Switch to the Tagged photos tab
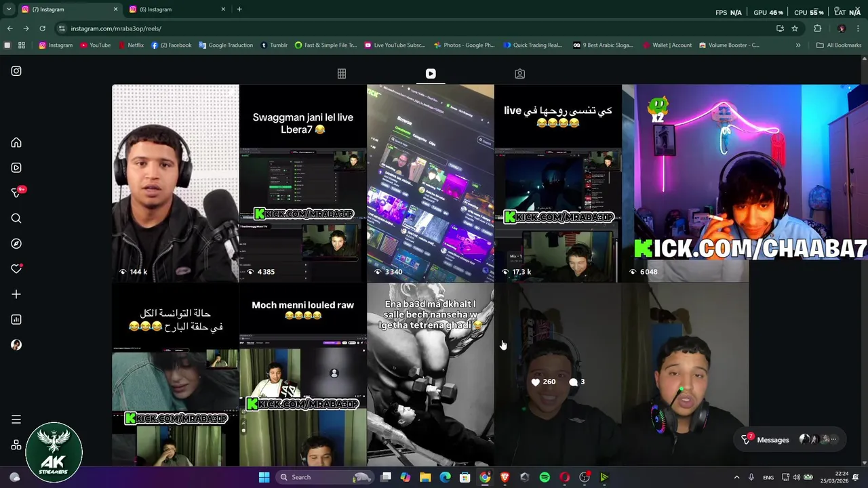 point(519,74)
